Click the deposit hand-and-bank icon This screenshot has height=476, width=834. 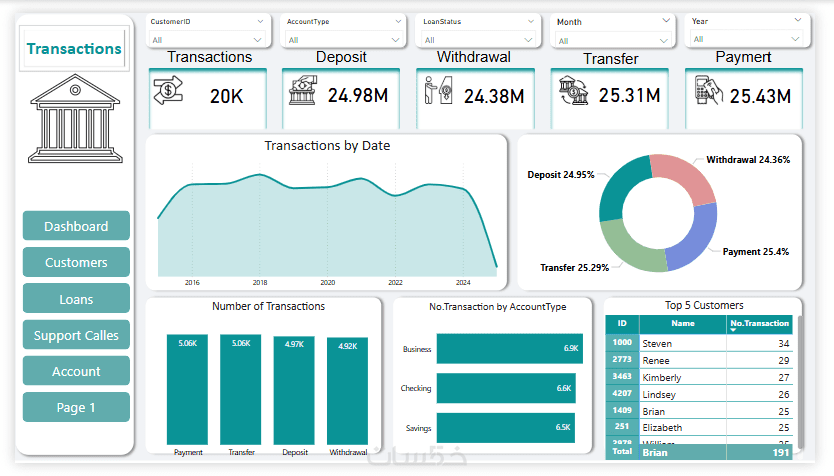(x=303, y=90)
